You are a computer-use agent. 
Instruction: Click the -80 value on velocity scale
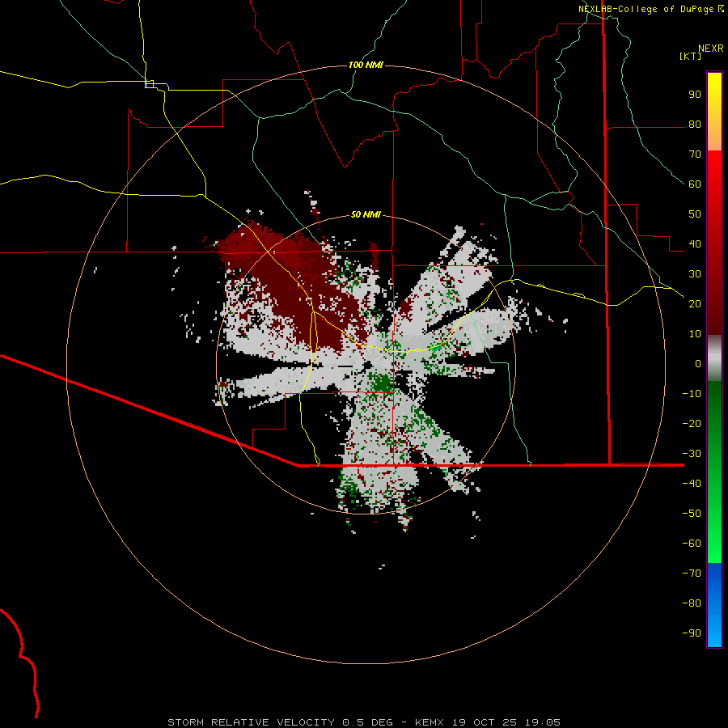pos(692,603)
